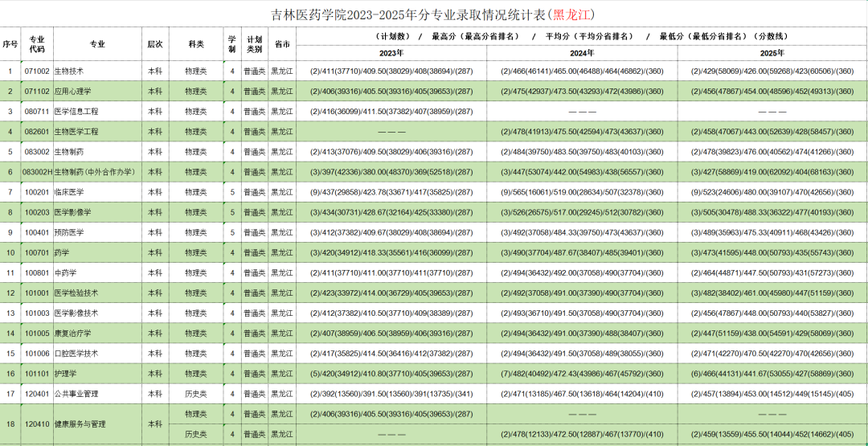Click the 生物技术 major name cell
Screen dimensions: 868x446
[97, 72]
